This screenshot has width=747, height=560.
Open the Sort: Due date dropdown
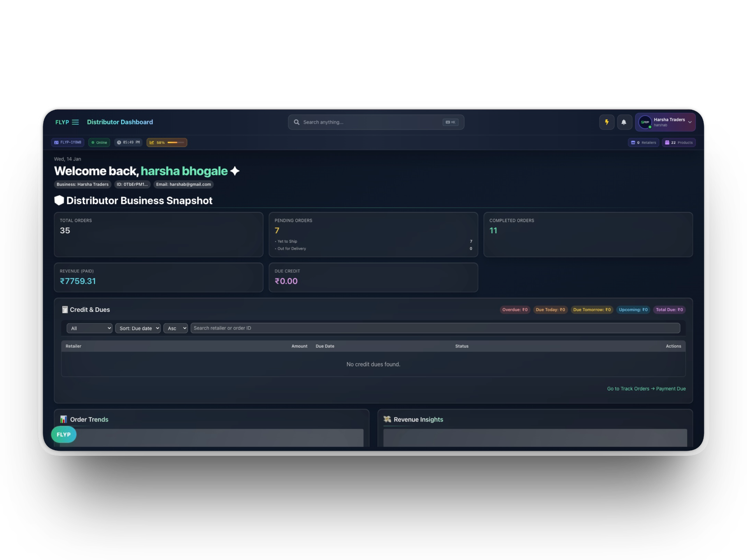138,328
